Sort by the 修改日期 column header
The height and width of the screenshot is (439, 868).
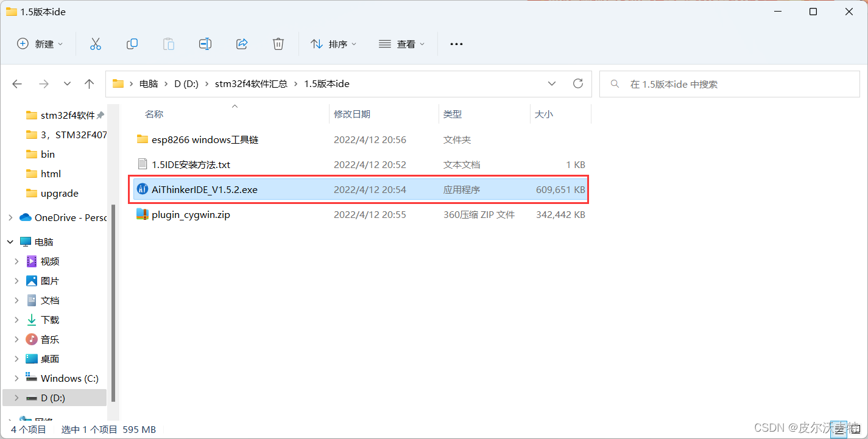[x=352, y=114]
